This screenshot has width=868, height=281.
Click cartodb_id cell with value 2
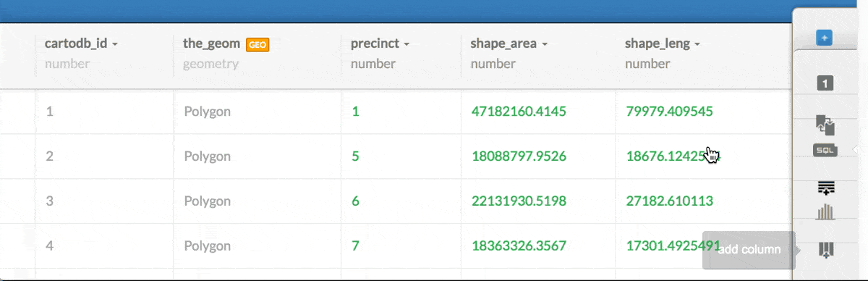pyautogui.click(x=49, y=156)
